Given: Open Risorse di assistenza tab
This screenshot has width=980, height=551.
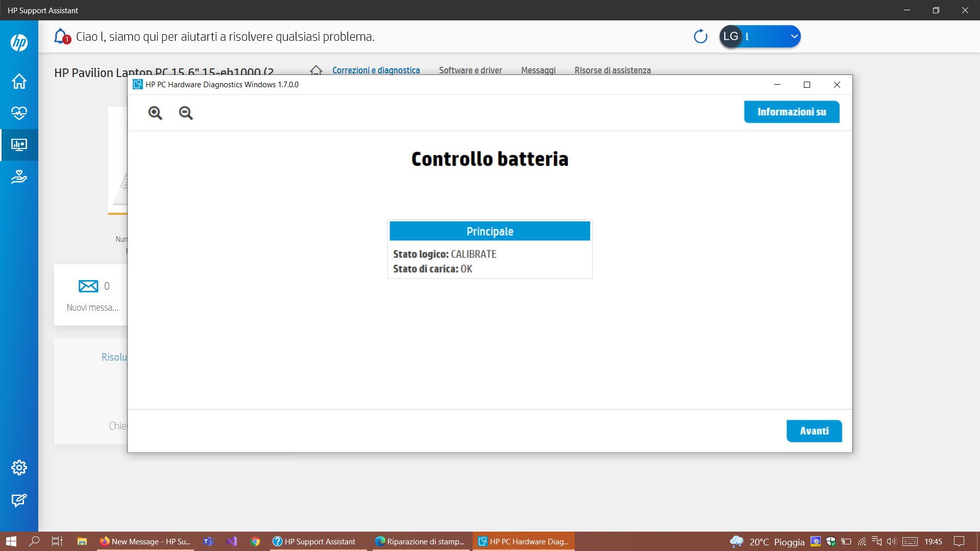Looking at the screenshot, I should (x=612, y=70).
